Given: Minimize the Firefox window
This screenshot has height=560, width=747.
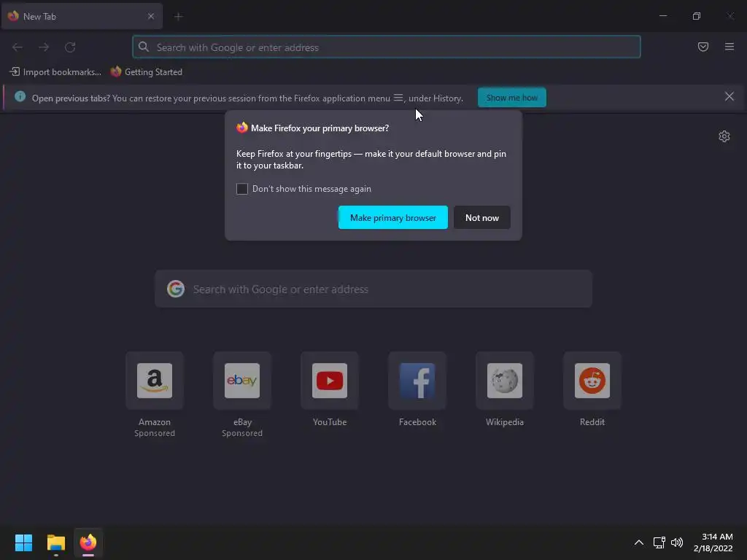Looking at the screenshot, I should [x=662, y=16].
